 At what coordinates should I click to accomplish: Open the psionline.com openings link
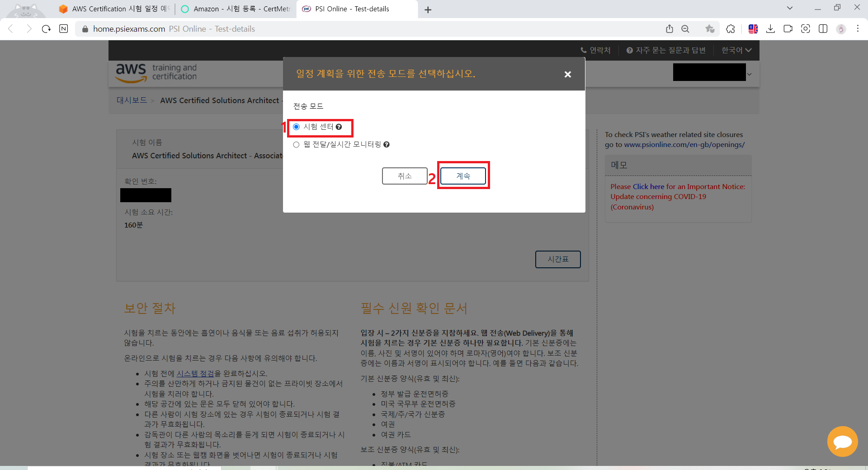[x=684, y=145]
